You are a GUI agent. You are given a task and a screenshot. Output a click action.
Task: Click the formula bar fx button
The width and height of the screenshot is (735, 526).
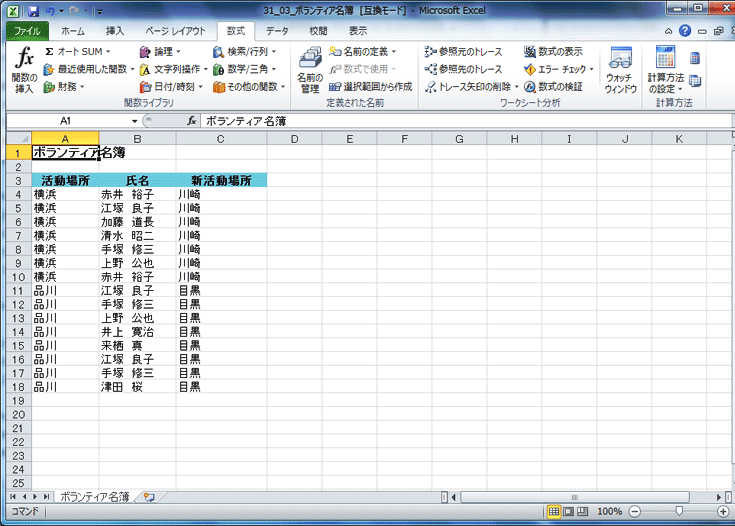(x=192, y=121)
